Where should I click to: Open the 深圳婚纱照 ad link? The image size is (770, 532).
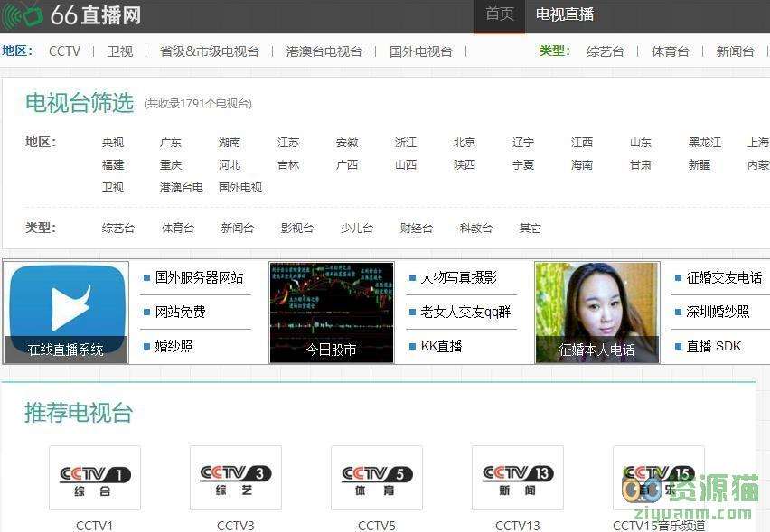[x=718, y=312]
